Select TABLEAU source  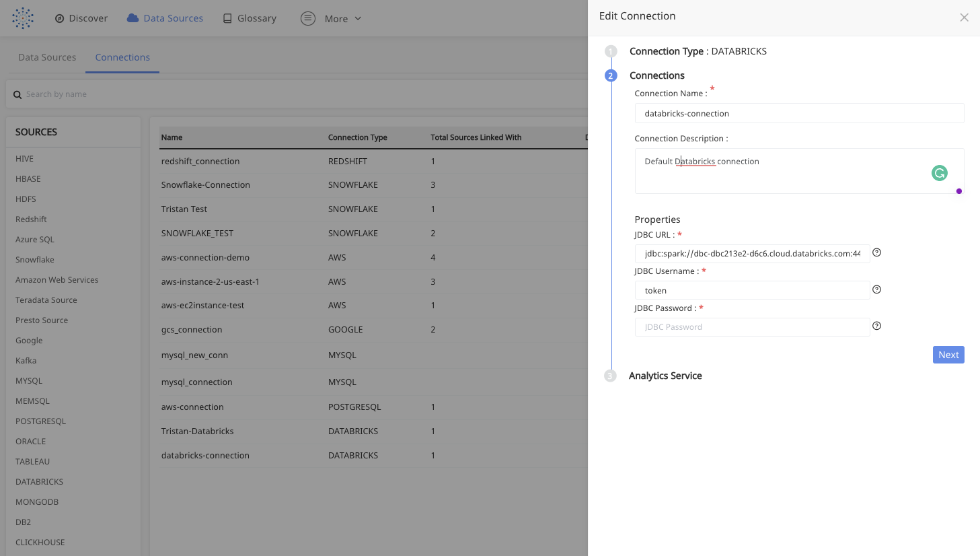click(x=32, y=462)
